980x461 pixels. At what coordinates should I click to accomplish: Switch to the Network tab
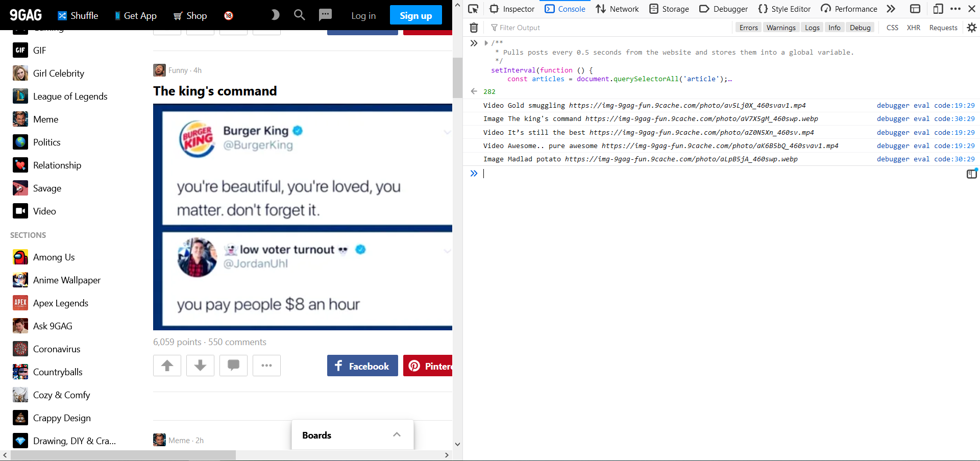618,9
